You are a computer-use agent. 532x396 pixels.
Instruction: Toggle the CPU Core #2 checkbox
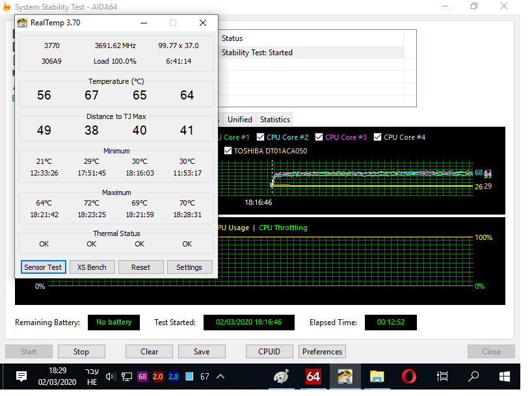tap(261, 137)
